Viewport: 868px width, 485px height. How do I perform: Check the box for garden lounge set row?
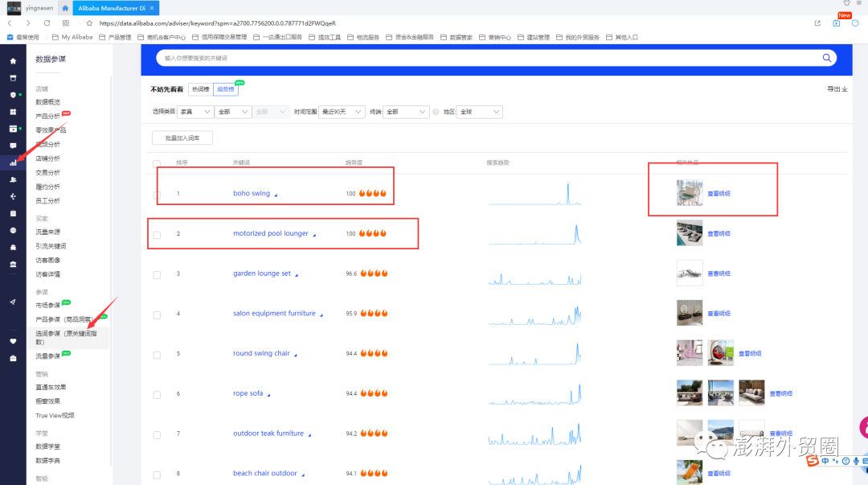[x=158, y=275]
